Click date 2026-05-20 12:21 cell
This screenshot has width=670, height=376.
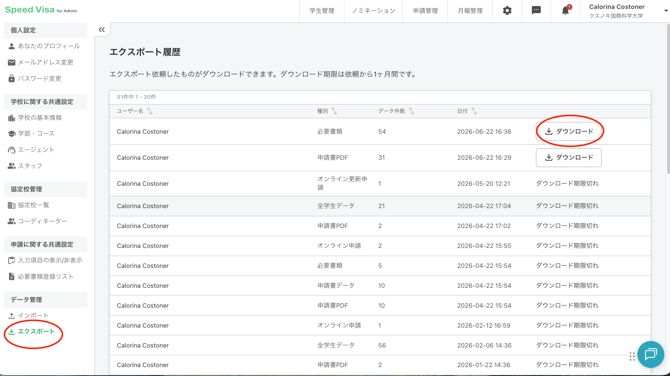[484, 184]
